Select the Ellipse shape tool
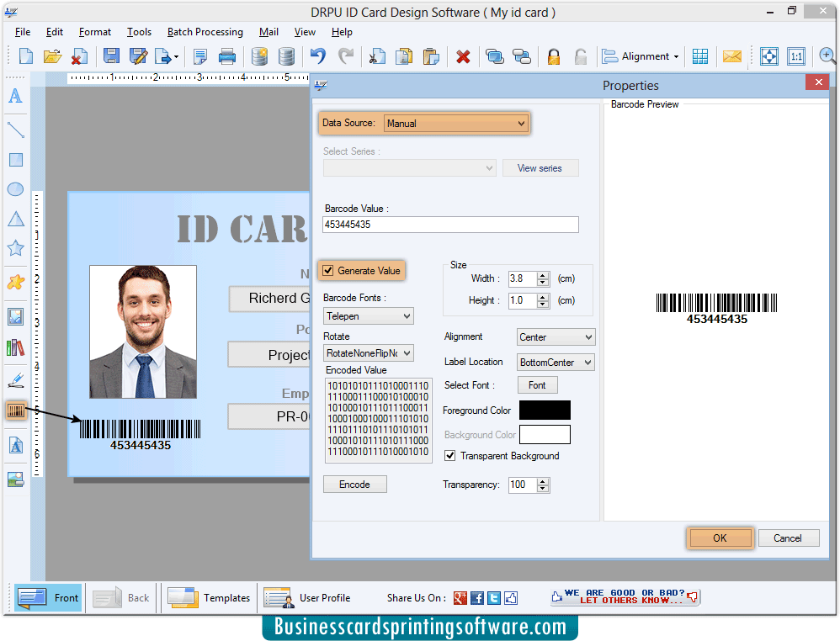840x641 pixels. click(x=15, y=189)
